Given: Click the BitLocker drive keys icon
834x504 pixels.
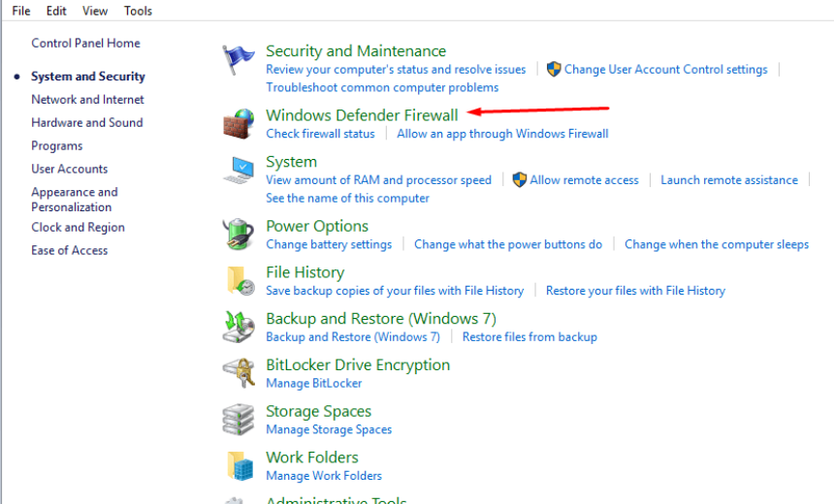Looking at the screenshot, I should click(x=239, y=373).
